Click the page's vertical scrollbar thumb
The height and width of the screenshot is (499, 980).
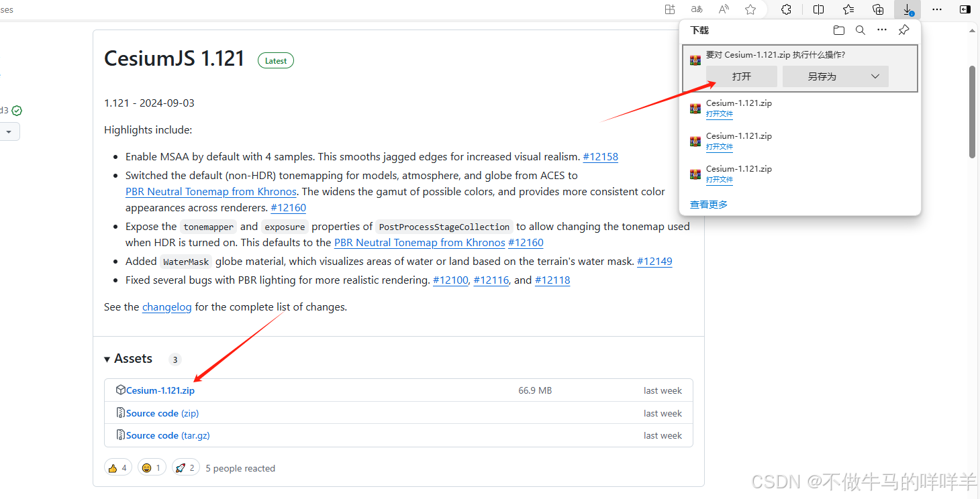pyautogui.click(x=973, y=112)
